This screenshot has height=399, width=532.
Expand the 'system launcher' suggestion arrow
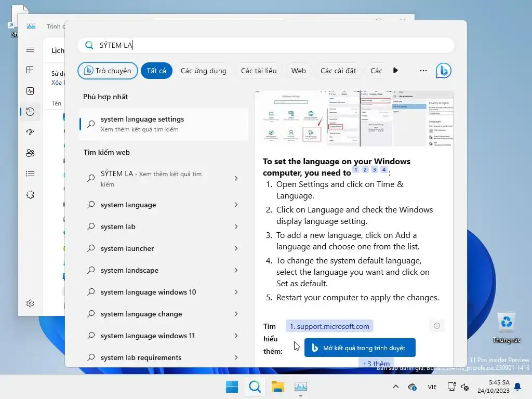click(x=236, y=248)
